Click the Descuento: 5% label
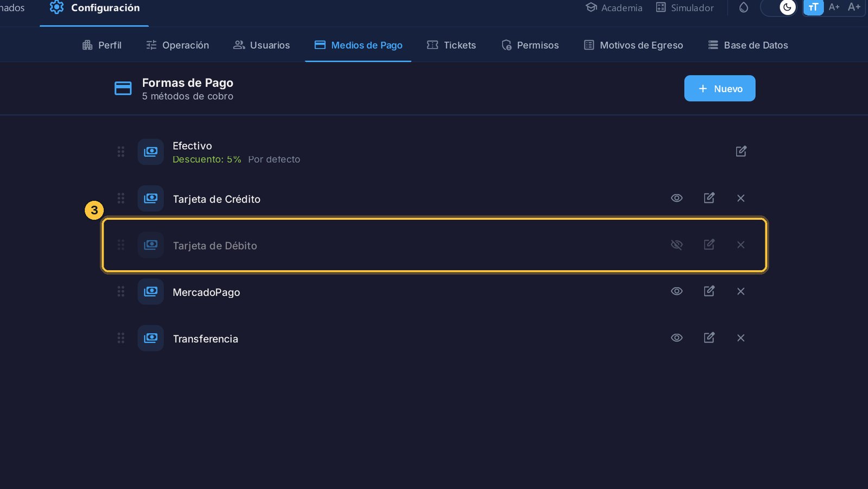This screenshot has height=489, width=868. (x=207, y=160)
